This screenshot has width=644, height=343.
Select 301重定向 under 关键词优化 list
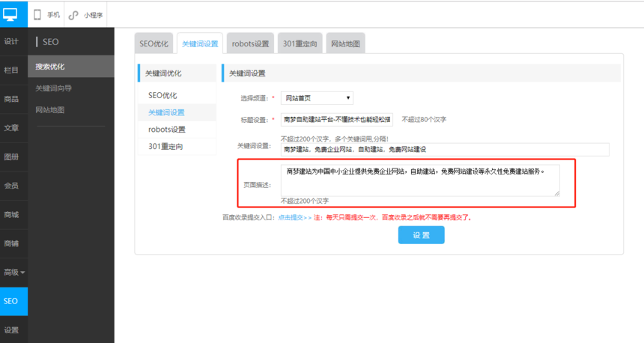(x=177, y=146)
